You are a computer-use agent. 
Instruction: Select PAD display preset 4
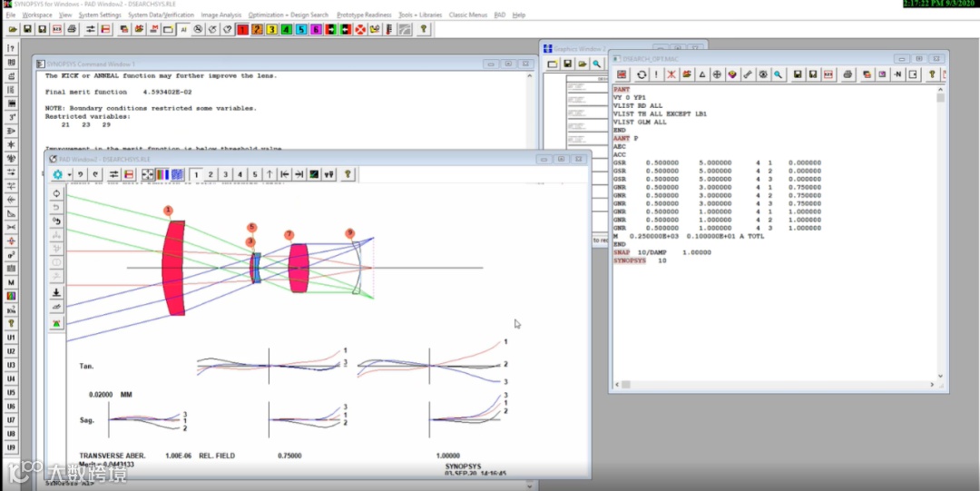240,174
